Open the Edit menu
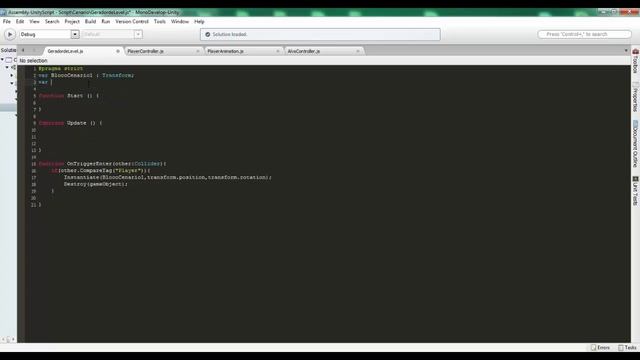640x360 pixels. coord(20,21)
